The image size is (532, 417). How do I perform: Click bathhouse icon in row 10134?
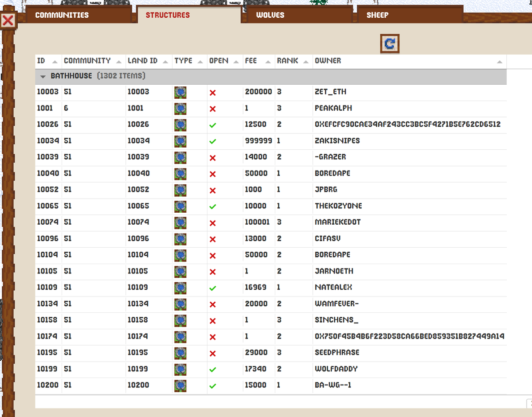click(x=180, y=304)
